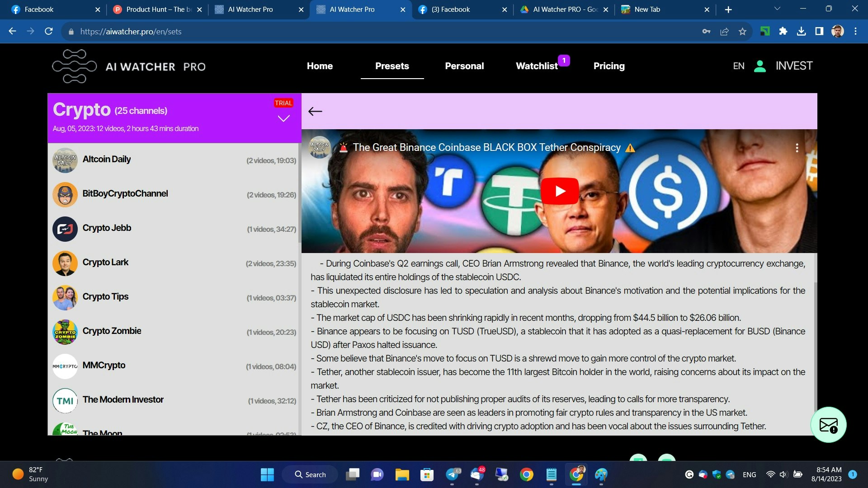Open EN language selector
The height and width of the screenshot is (488, 868).
coord(738,66)
